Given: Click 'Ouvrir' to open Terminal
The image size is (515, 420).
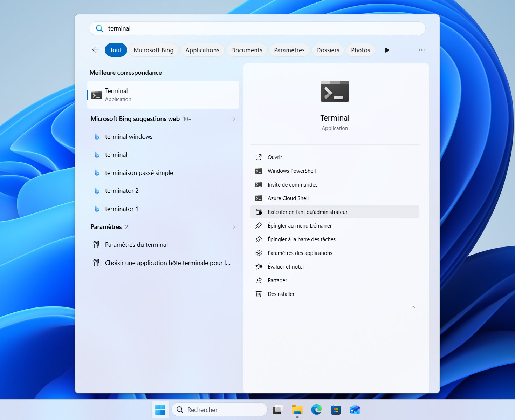Looking at the screenshot, I should 335,157.
